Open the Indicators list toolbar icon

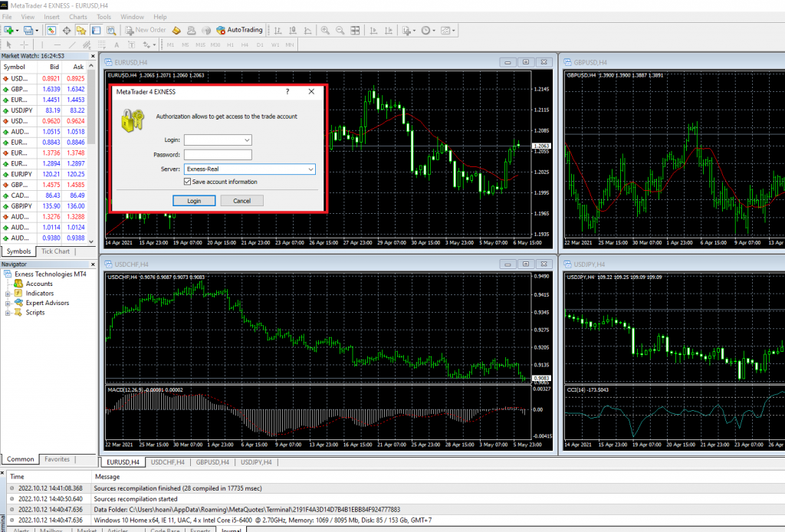[x=406, y=31]
